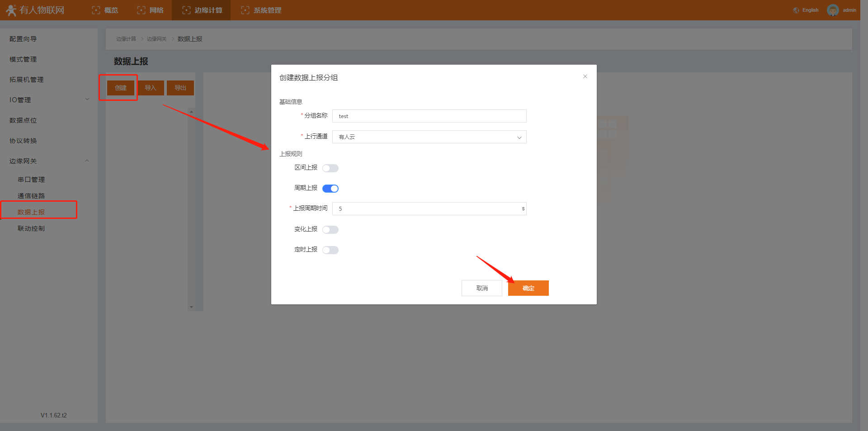Screen dimensions: 868x431
Task: Click the globe icon next to English
Action: tap(796, 10)
